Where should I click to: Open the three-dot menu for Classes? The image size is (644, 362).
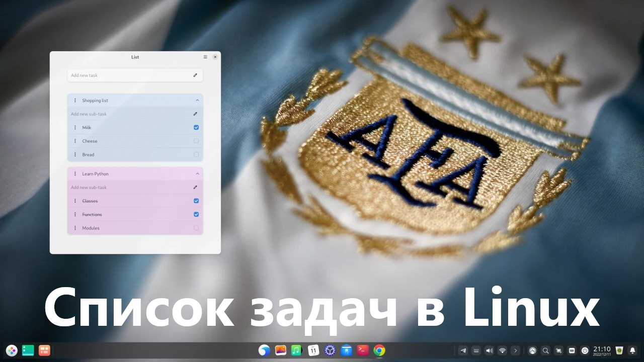(75, 201)
